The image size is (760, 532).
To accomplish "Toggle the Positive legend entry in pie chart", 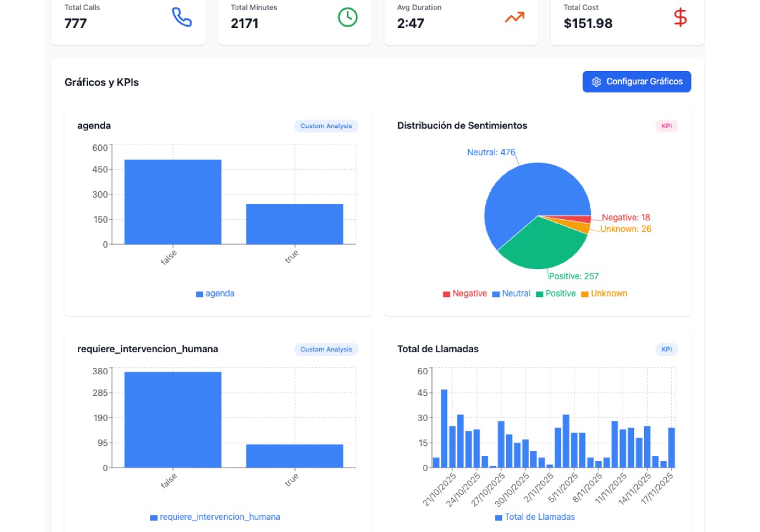I will pyautogui.click(x=556, y=294).
